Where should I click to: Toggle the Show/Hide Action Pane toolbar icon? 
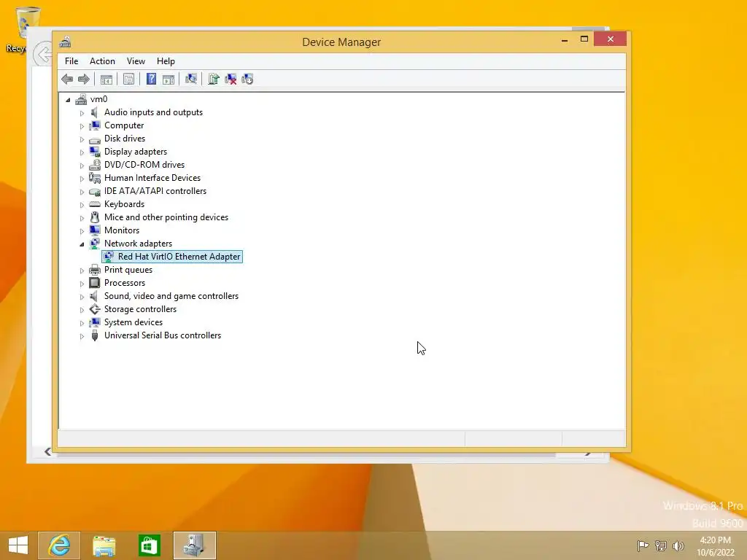(169, 79)
